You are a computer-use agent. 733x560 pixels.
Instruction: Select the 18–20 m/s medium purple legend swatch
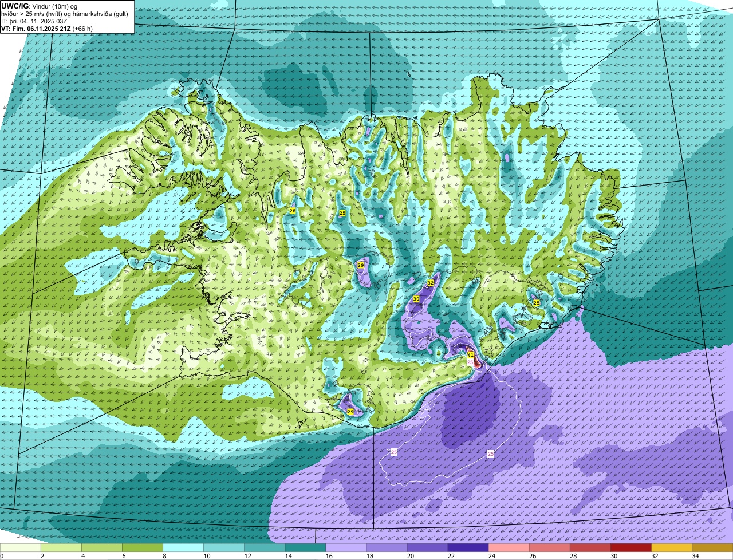387,547
